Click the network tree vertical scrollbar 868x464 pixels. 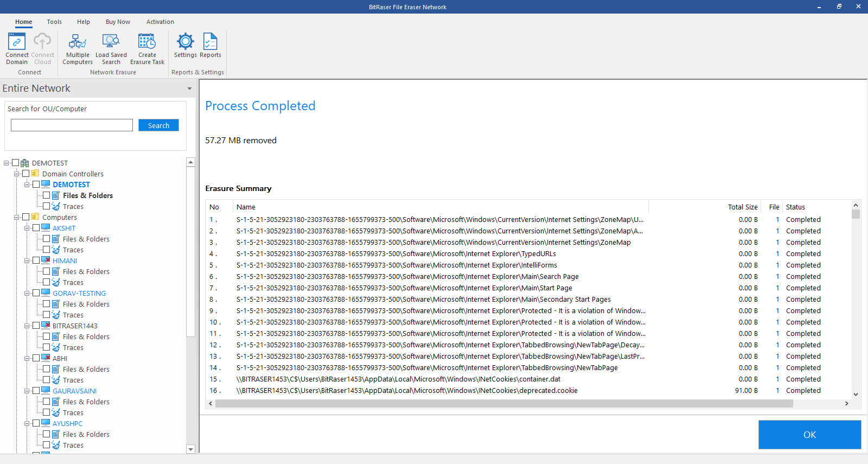[x=190, y=252]
